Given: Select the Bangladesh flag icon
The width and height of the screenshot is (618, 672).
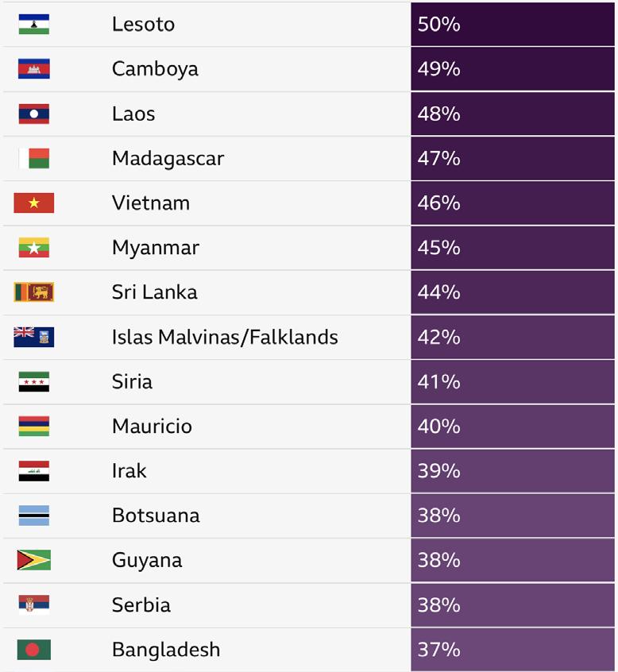Looking at the screenshot, I should pos(33,650).
